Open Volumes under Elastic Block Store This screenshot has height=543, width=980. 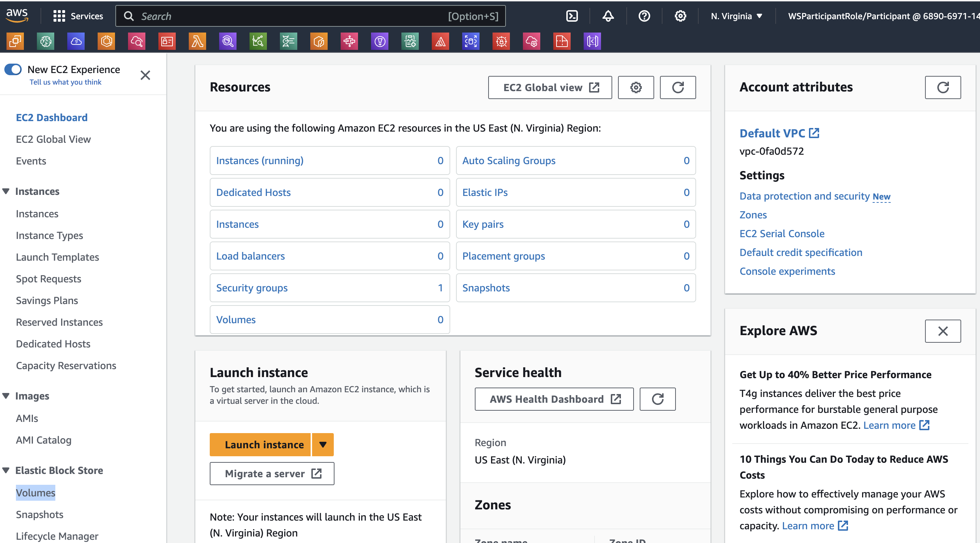click(35, 493)
